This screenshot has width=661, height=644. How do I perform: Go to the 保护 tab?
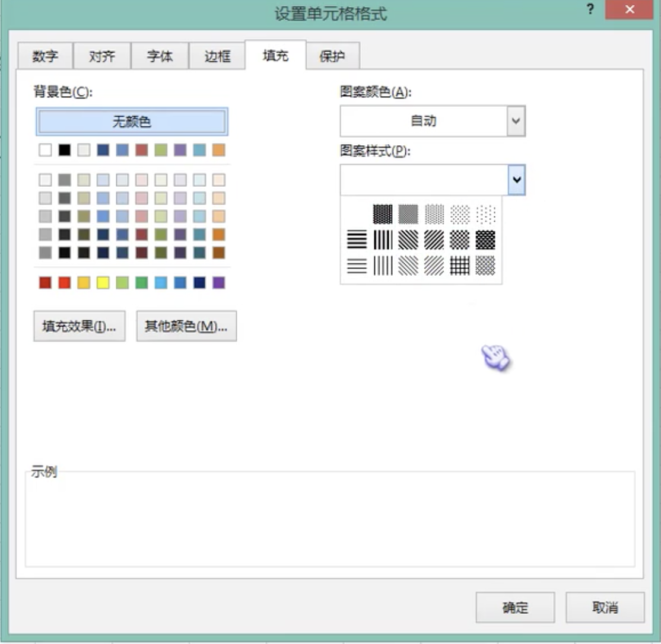click(333, 56)
